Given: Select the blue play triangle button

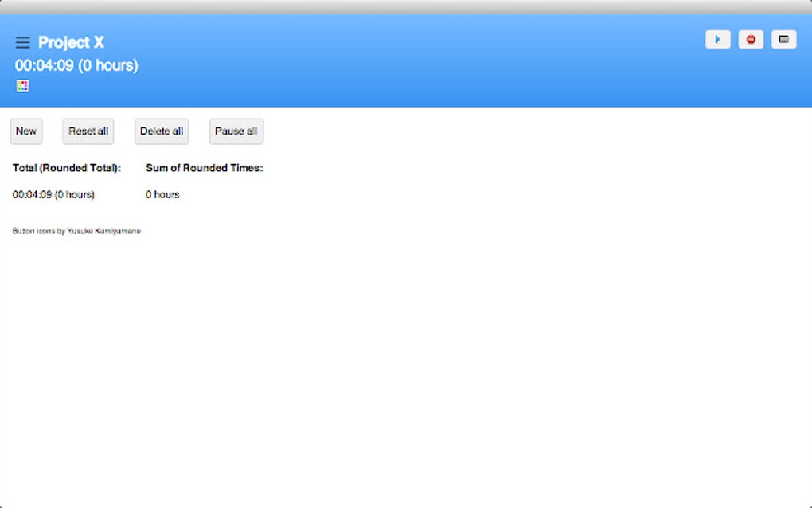Looking at the screenshot, I should coord(717,39).
